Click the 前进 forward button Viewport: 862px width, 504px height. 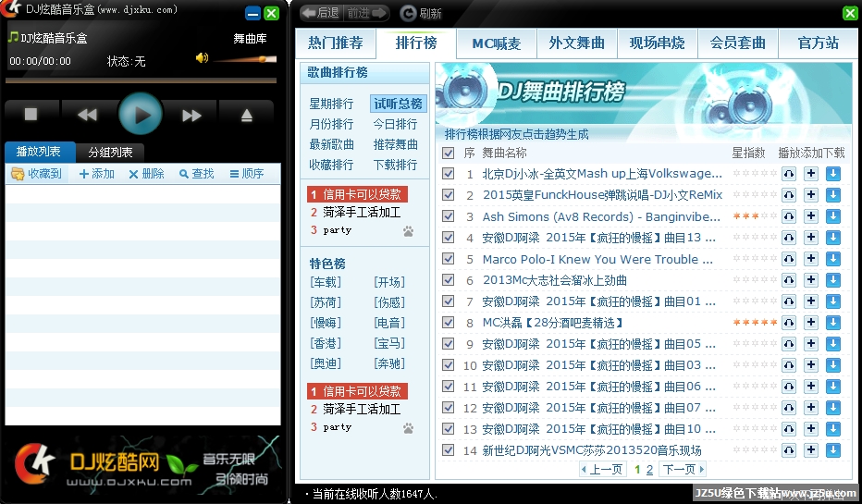[366, 13]
